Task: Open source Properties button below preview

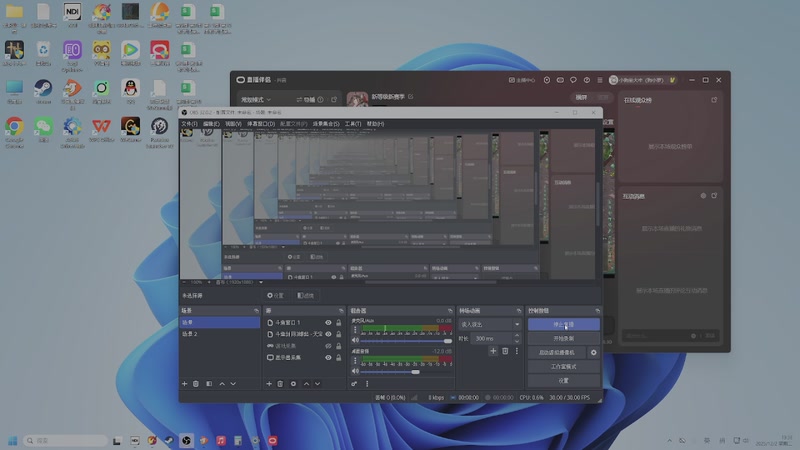Action: pyautogui.click(x=275, y=295)
